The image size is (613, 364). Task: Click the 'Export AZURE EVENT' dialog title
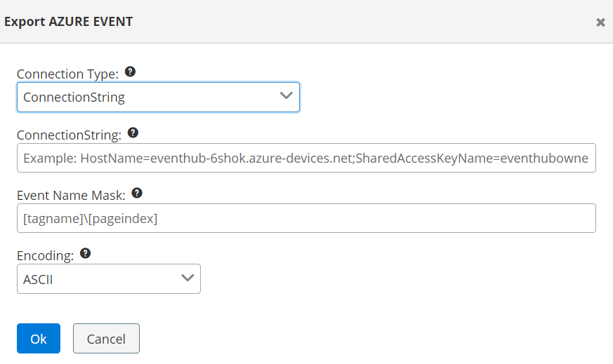[69, 22]
